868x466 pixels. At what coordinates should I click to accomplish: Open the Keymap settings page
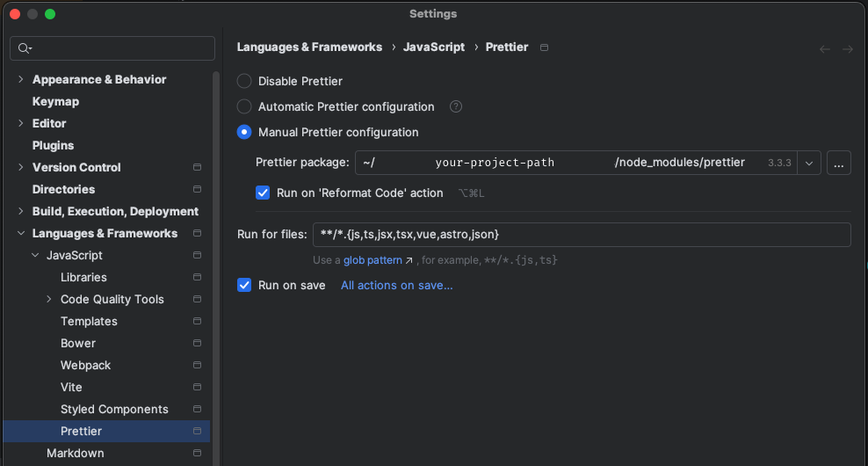(55, 101)
